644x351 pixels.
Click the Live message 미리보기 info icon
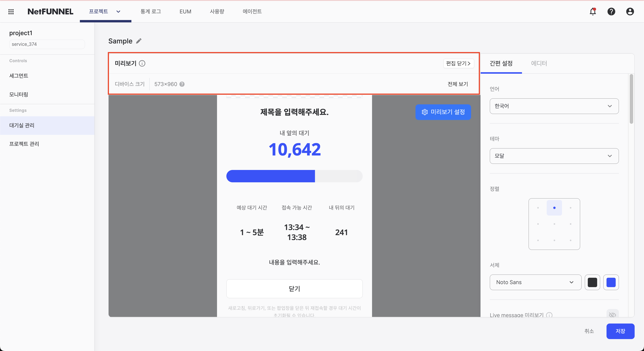pos(549,315)
